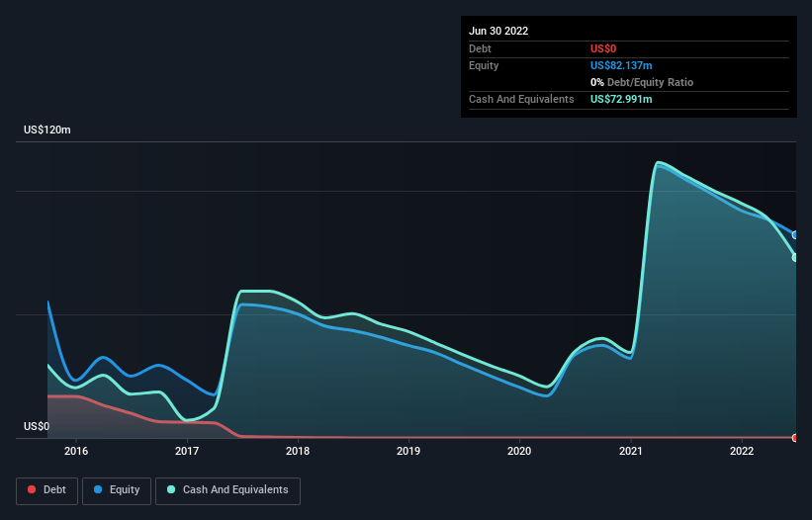Click the US$72.991m cash value in tooltip
This screenshot has width=812, height=520.
pyautogui.click(x=621, y=99)
